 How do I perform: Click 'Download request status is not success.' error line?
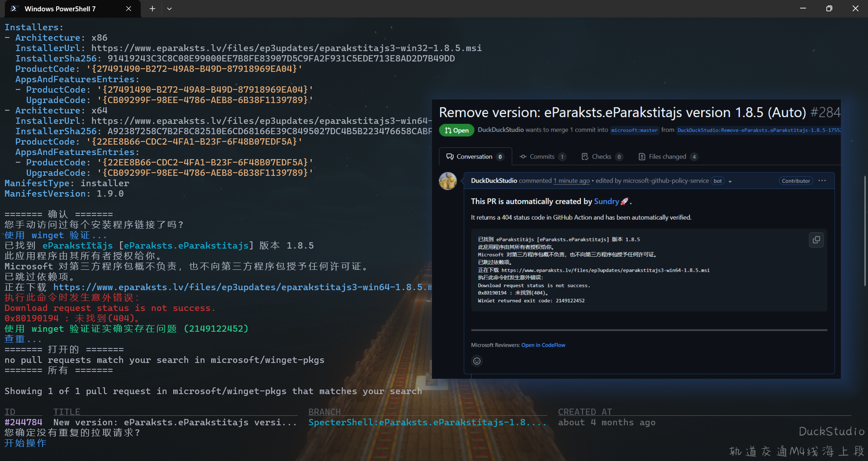click(x=110, y=308)
